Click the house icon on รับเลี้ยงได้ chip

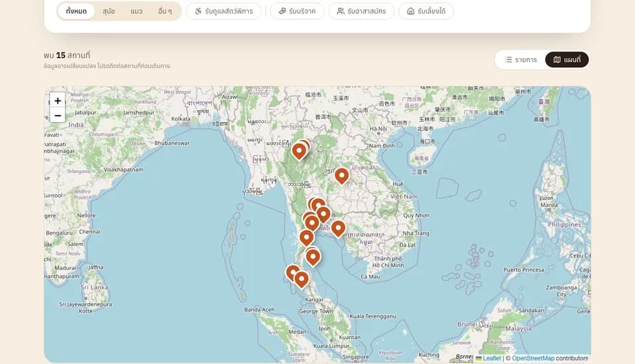411,11
